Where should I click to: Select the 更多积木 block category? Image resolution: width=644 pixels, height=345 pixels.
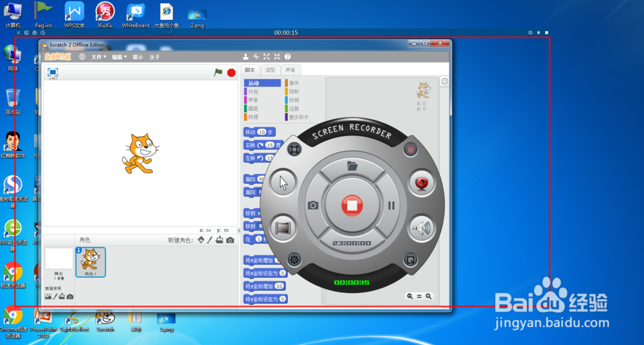[303, 117]
